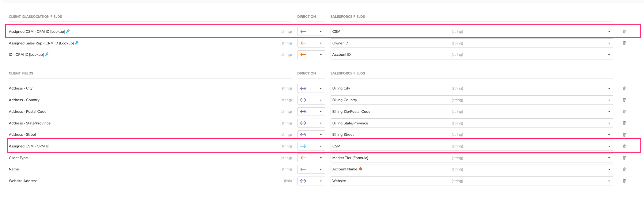Screen dimensions: 644x198
Task: Expand the Billing Country field dropdown
Action: (x=472, y=100)
